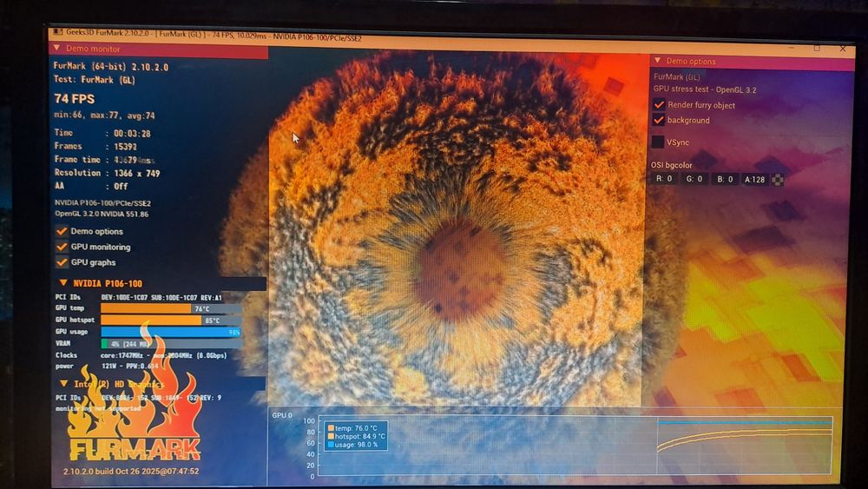
Task: Uncheck the background checkbox
Action: [x=658, y=120]
